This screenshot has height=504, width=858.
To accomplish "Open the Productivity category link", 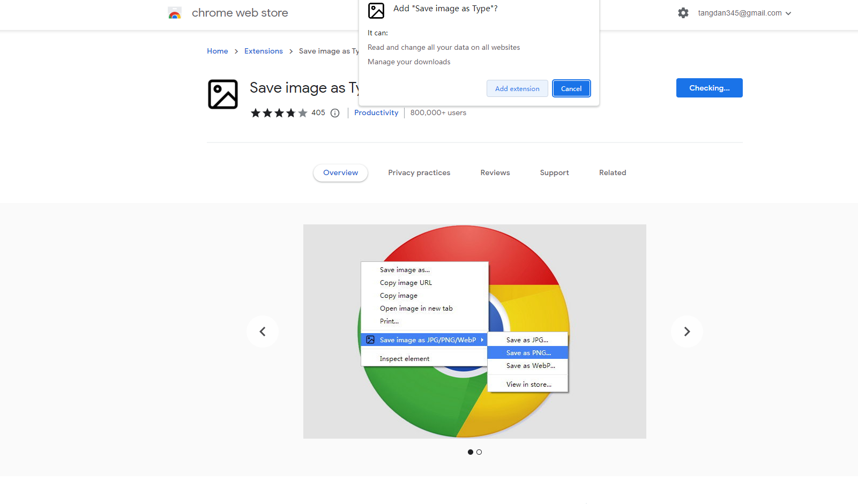I will click(376, 113).
